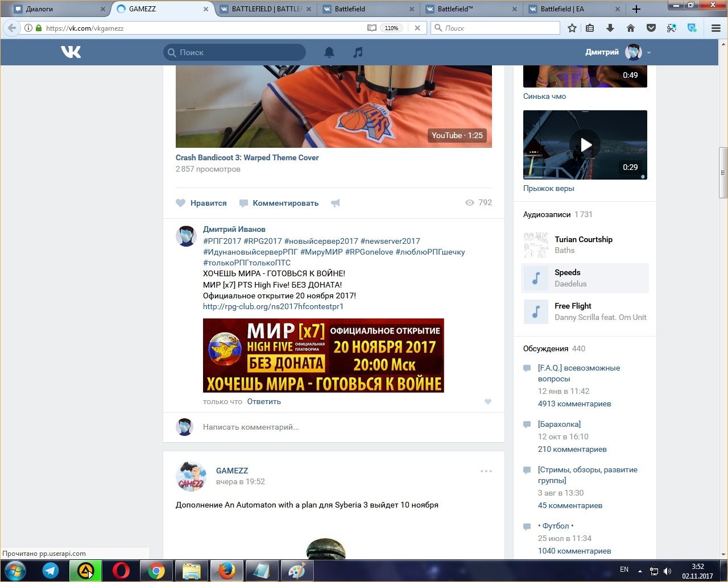Screen dimensions: 728x582
Task: Go to Firefox home page icon
Action: (631, 28)
